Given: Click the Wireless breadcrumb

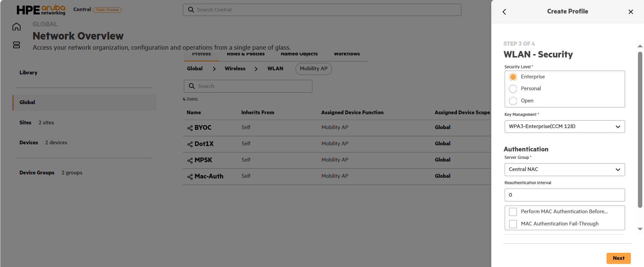Looking at the screenshot, I should coord(235,69).
